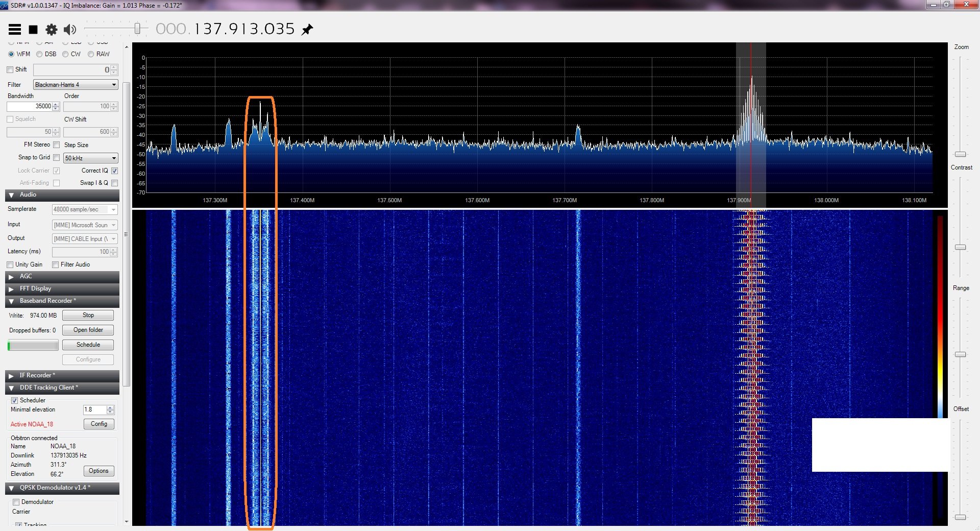Toggle the Filter Audio checkbox
980x531 pixels.
(x=56, y=264)
